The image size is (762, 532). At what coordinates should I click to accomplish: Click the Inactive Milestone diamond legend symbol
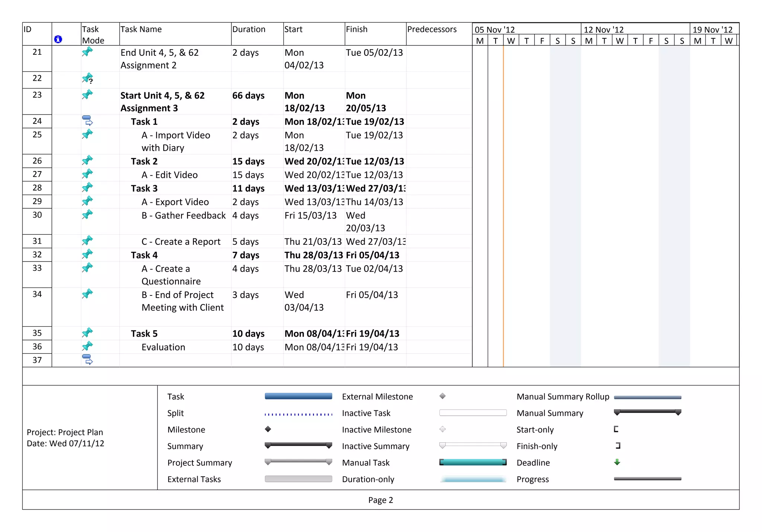442,429
